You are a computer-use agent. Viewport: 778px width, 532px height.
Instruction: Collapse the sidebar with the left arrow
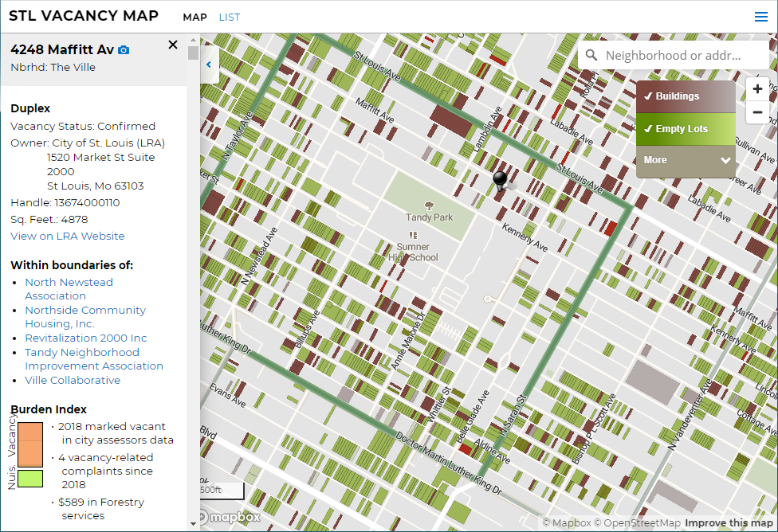[x=209, y=65]
